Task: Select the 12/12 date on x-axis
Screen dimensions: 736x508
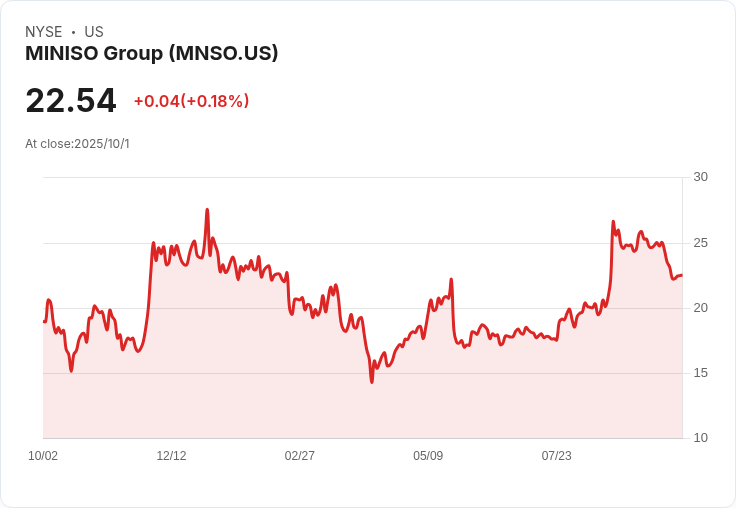Action: [171, 455]
